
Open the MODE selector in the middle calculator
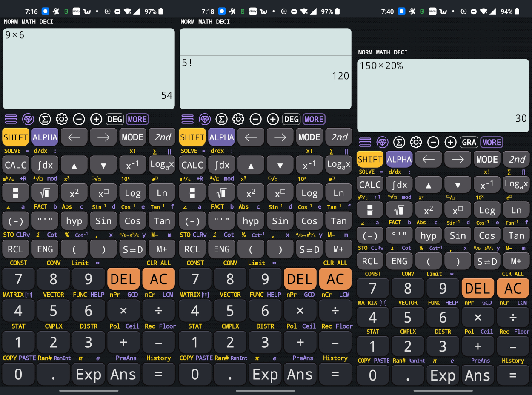309,137
